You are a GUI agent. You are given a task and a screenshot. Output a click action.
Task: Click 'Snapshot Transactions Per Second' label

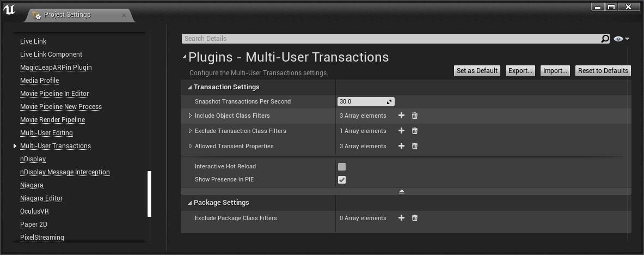click(243, 101)
